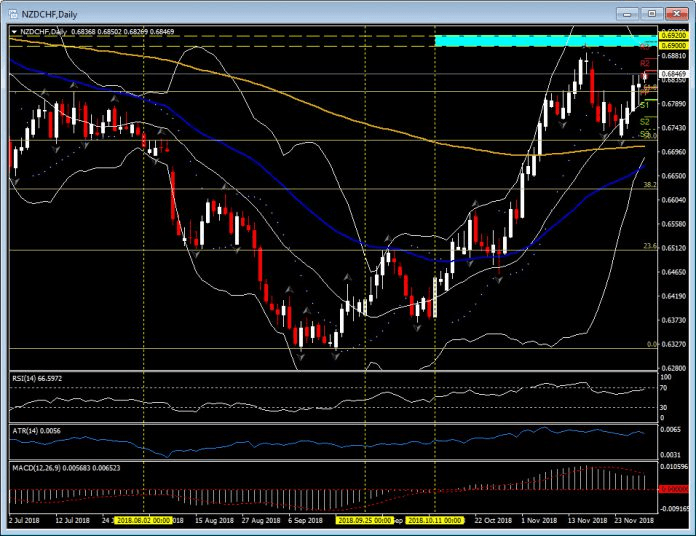
Task: Select the 2018.09.25 date marker
Action: (x=365, y=521)
